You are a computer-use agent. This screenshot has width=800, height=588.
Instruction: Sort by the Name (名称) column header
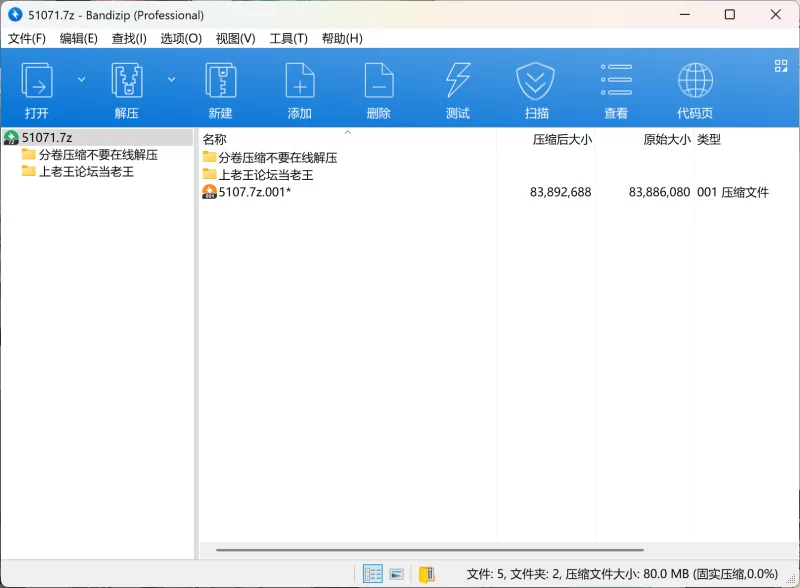coord(215,140)
